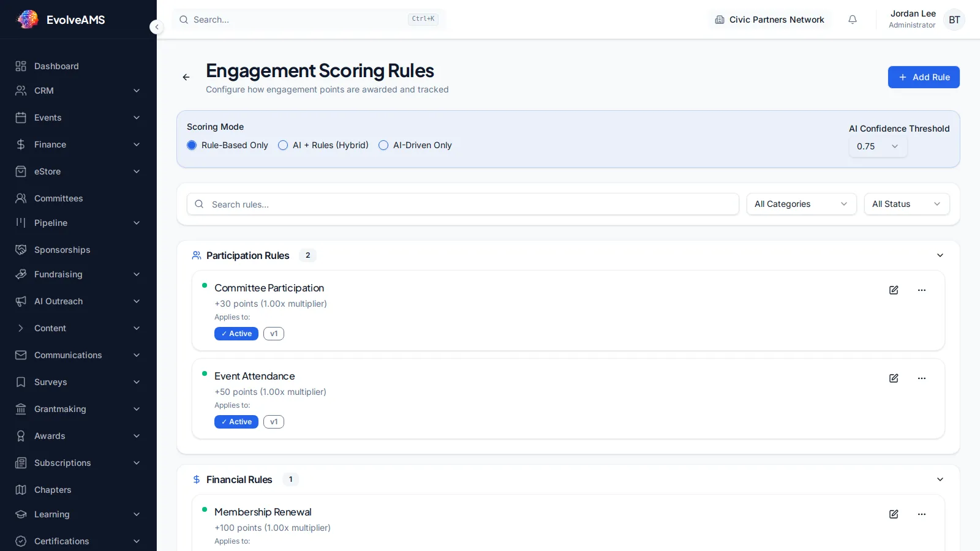Open the Civic Partners Network organization switcher
The width and height of the screenshot is (980, 551).
[x=770, y=20]
